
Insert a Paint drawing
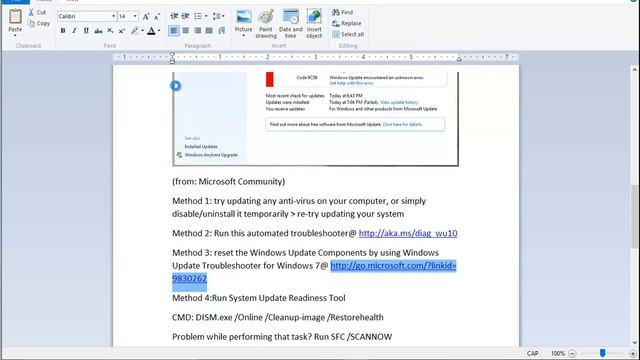(x=266, y=24)
